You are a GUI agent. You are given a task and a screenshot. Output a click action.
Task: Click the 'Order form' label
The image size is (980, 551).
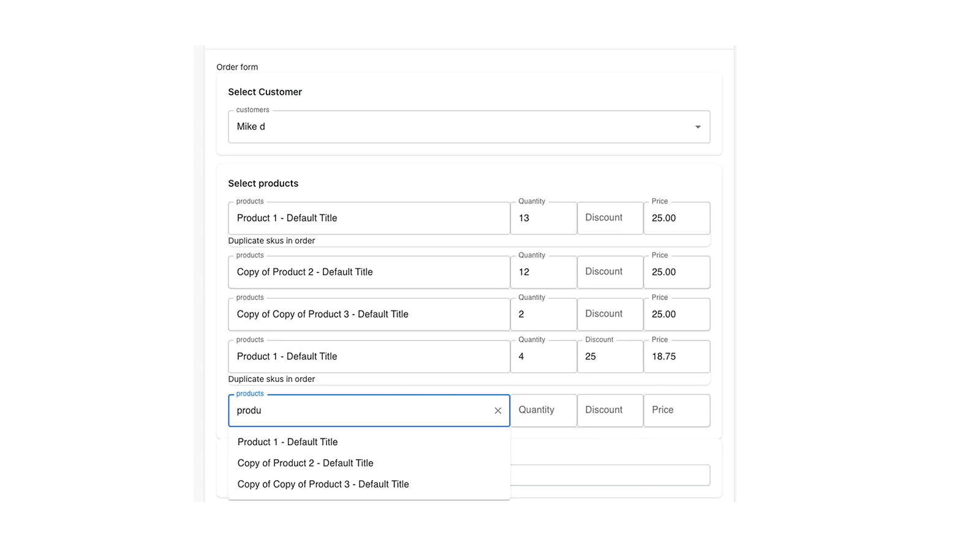point(237,67)
